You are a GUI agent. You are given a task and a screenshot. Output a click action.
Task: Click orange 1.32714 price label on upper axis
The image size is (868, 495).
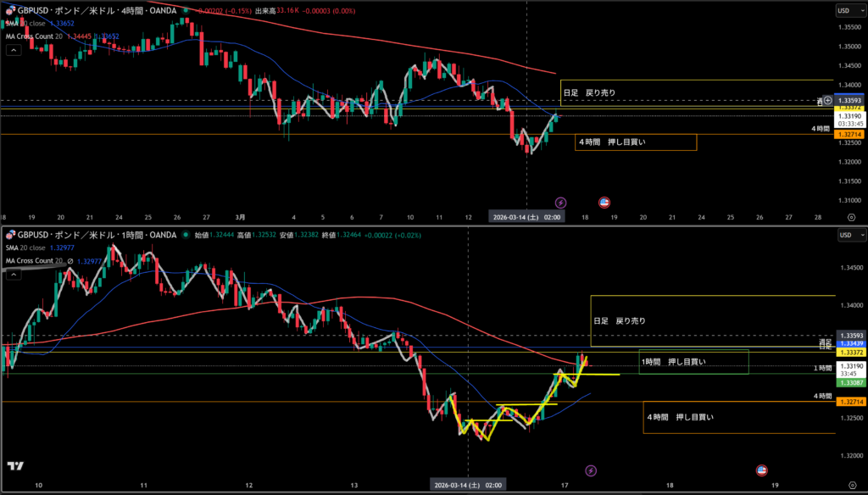coord(849,134)
